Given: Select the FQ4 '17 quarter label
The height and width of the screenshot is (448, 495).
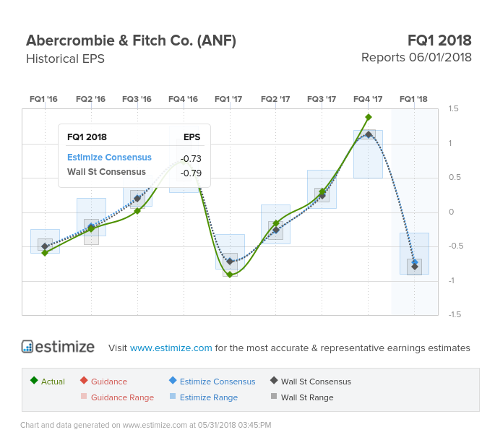Looking at the screenshot, I should pyautogui.click(x=368, y=99).
